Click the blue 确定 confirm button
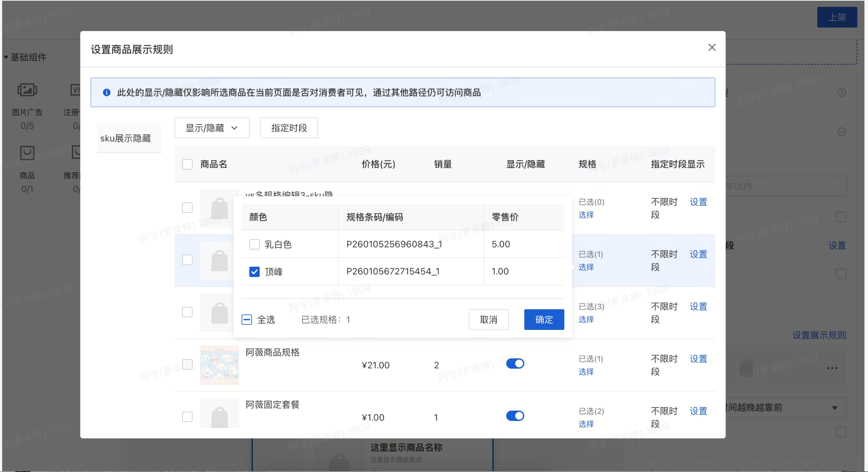Image resolution: width=868 pixels, height=472 pixels. (x=544, y=320)
